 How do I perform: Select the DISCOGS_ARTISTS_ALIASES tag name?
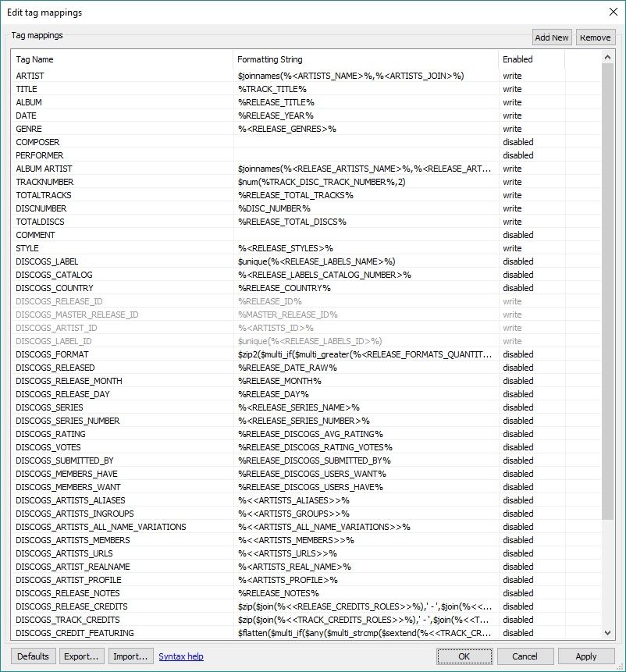pyautogui.click(x=70, y=500)
